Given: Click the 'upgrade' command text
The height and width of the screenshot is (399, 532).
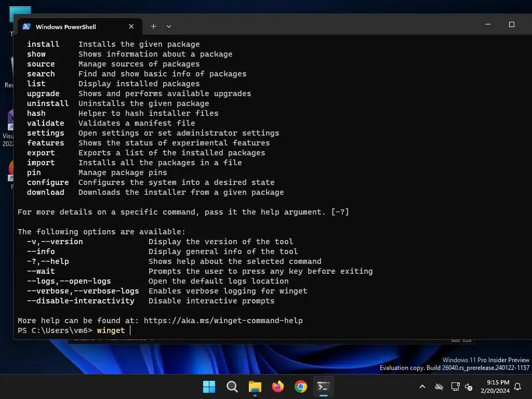Looking at the screenshot, I should [x=43, y=94].
